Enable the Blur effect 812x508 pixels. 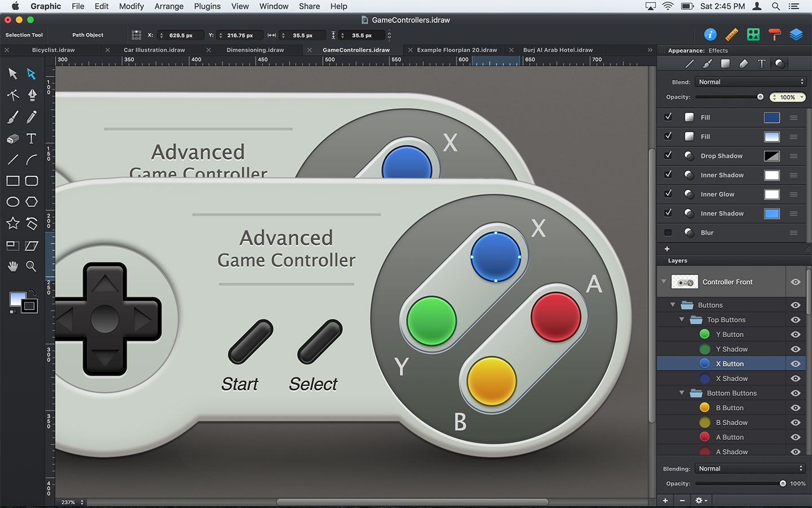(x=668, y=232)
